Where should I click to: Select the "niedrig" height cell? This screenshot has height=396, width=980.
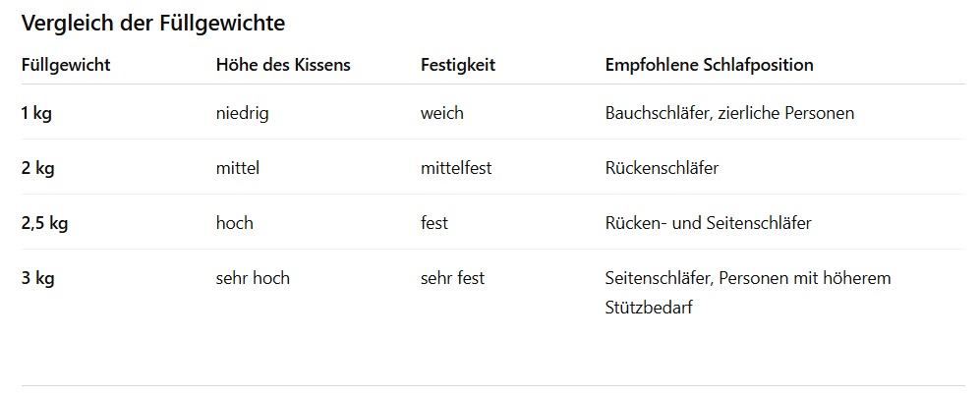point(242,113)
